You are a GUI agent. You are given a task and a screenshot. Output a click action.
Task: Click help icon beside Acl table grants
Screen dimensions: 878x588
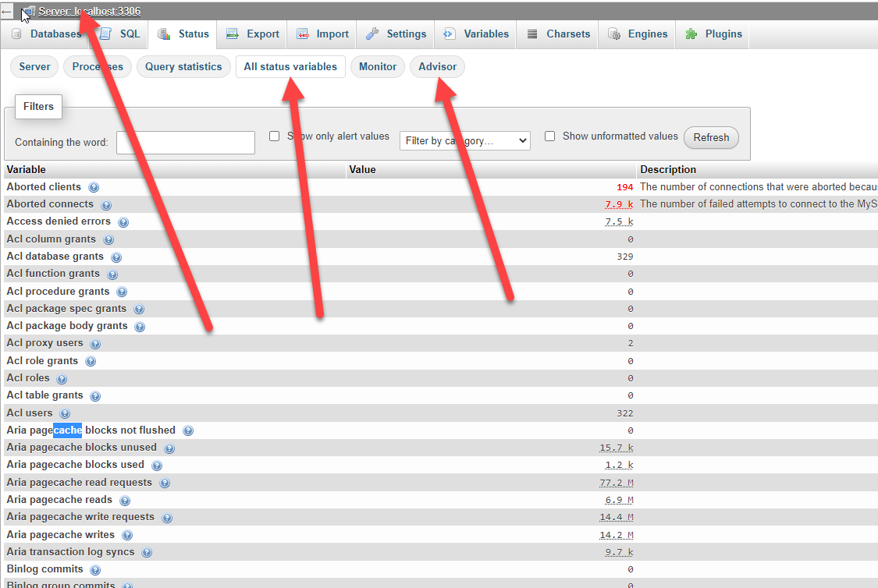[x=95, y=396]
